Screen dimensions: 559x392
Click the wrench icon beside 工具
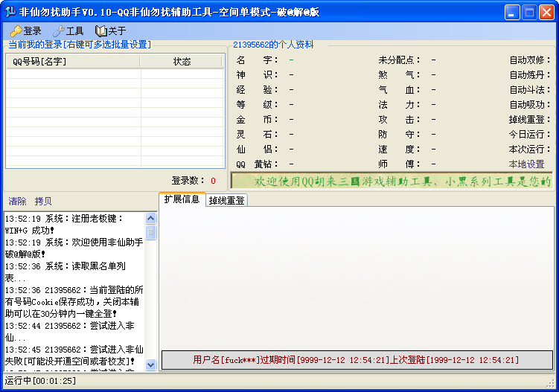click(58, 31)
